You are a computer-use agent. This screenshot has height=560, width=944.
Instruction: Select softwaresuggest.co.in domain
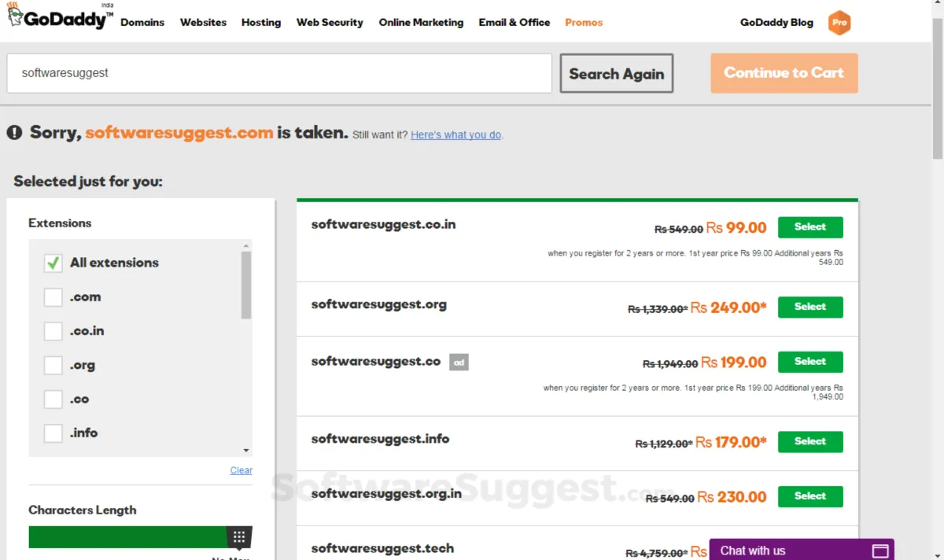point(810,227)
